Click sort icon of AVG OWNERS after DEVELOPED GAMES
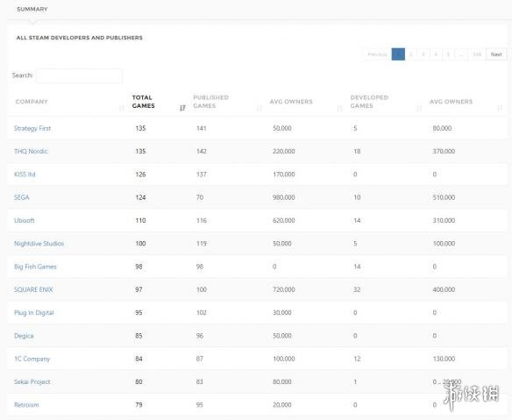 (499, 108)
